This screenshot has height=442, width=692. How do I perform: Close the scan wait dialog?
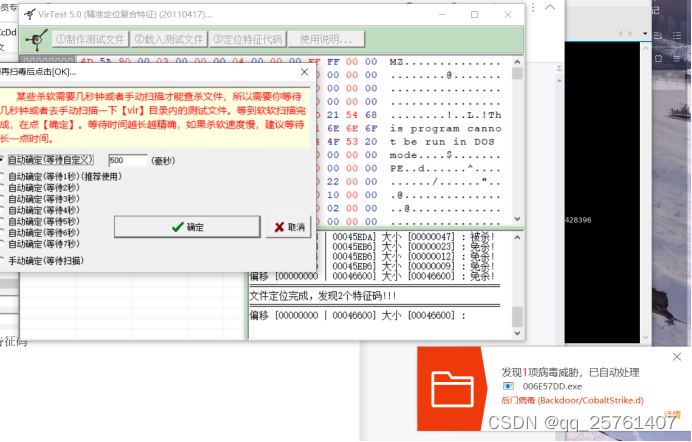[305, 72]
